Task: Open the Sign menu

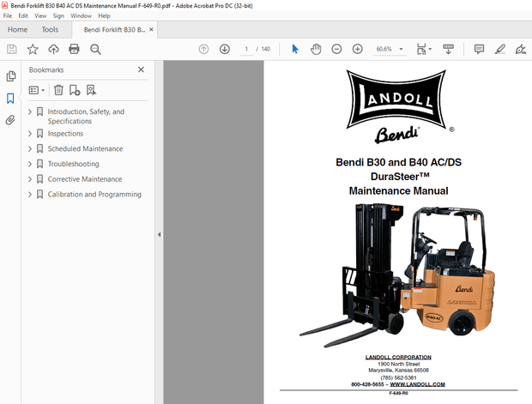Action: (x=58, y=15)
